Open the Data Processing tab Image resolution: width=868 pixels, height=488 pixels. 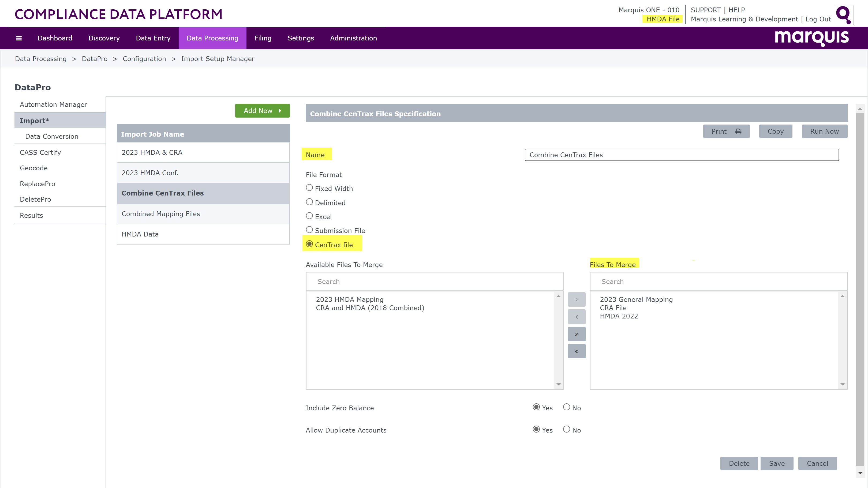[212, 38]
